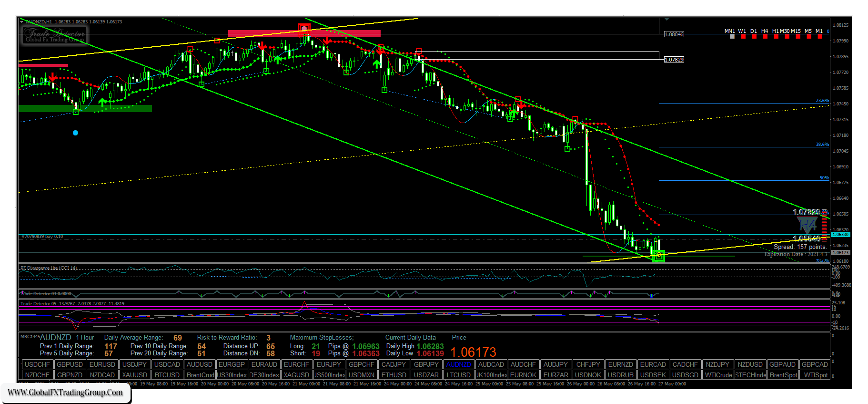Expand the PZ Divergence Lite CCI label

[x=49, y=268]
